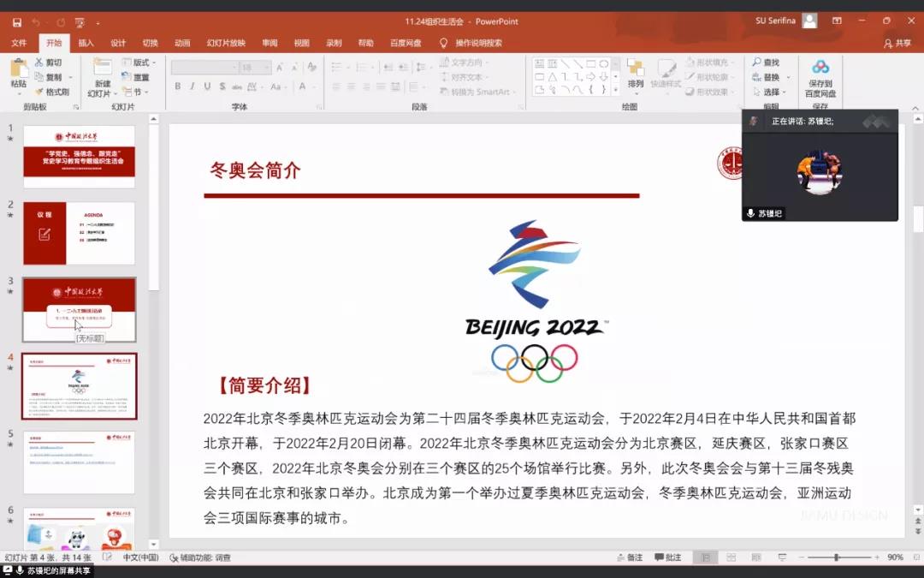Reset slide layout with 重置
This screenshot has width=924, height=578.
pos(135,77)
